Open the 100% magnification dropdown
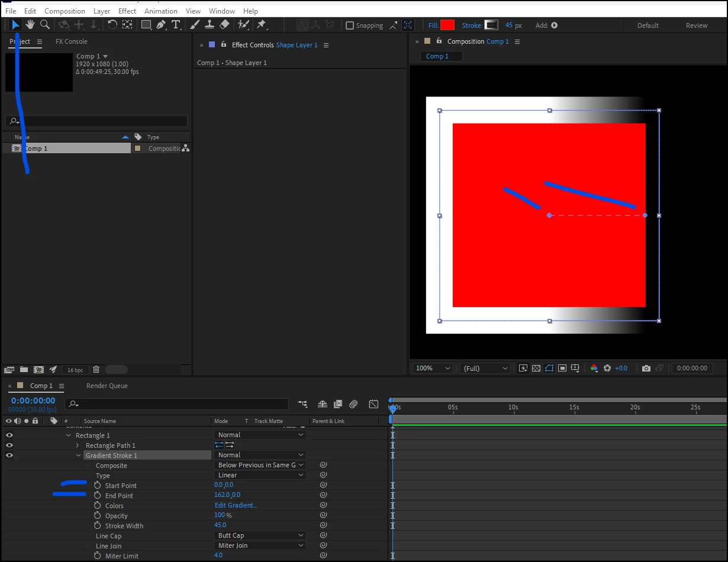Image resolution: width=728 pixels, height=562 pixels. pyautogui.click(x=433, y=368)
